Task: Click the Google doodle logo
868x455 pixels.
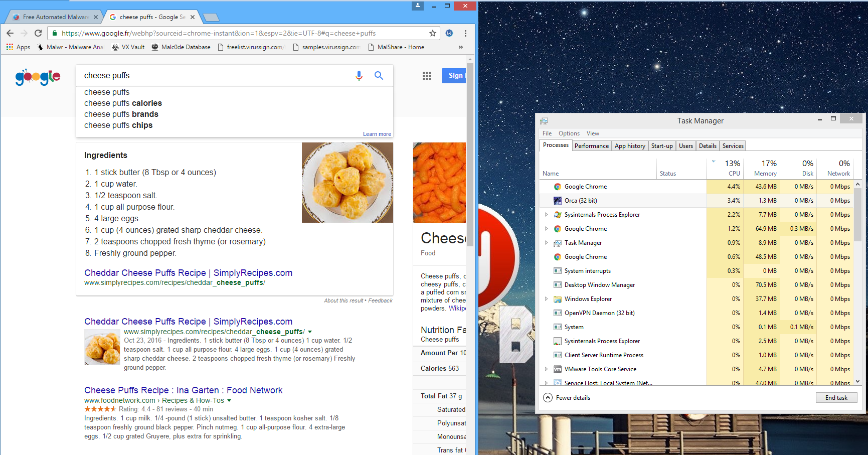Action: click(38, 77)
